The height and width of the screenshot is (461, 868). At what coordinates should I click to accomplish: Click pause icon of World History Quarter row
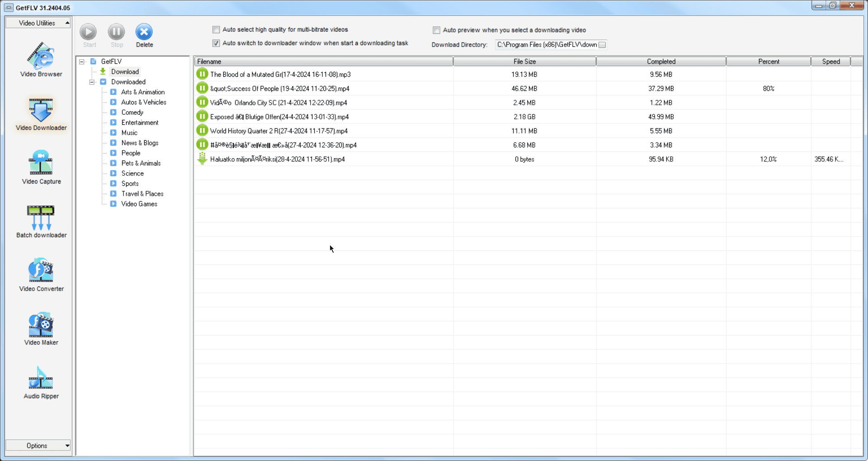[x=202, y=131]
